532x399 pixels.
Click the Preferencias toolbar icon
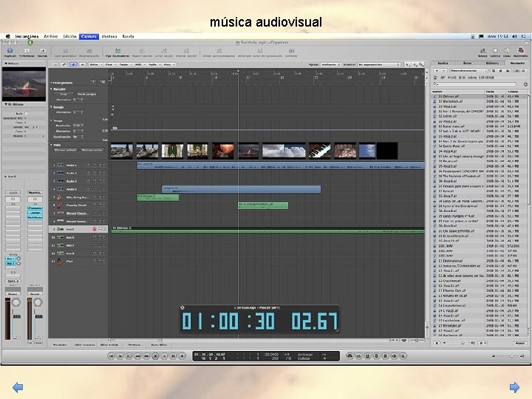[27, 51]
